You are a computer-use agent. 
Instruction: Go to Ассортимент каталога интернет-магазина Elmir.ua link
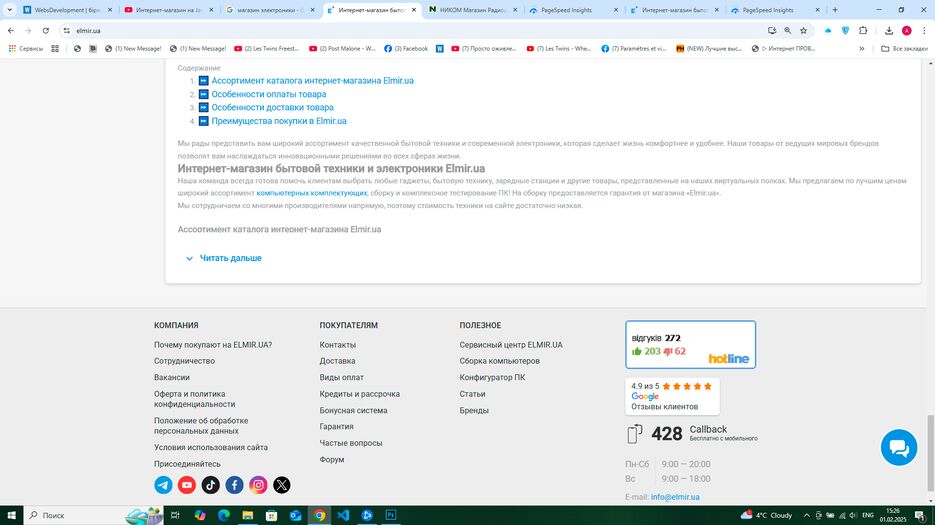(312, 81)
